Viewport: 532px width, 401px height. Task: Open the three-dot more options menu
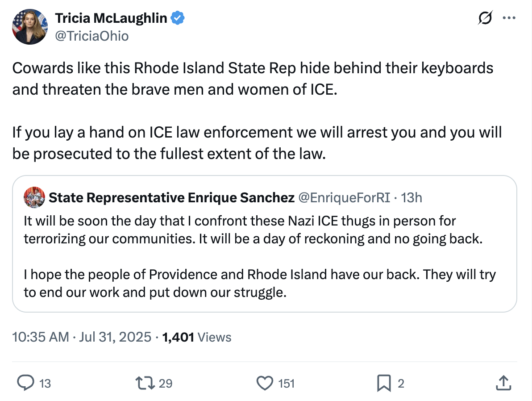click(x=509, y=18)
